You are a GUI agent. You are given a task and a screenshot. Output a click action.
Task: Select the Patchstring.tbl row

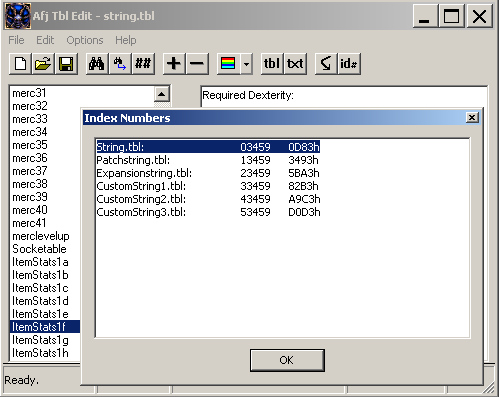click(x=207, y=160)
